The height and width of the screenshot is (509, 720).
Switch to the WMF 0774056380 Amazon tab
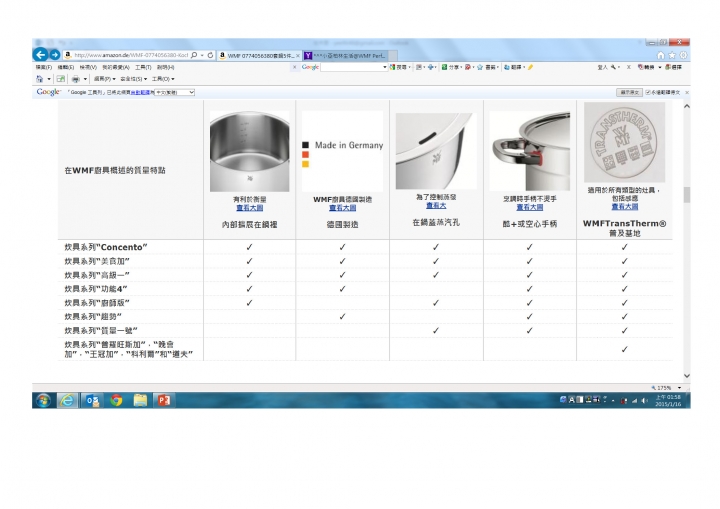(x=259, y=56)
